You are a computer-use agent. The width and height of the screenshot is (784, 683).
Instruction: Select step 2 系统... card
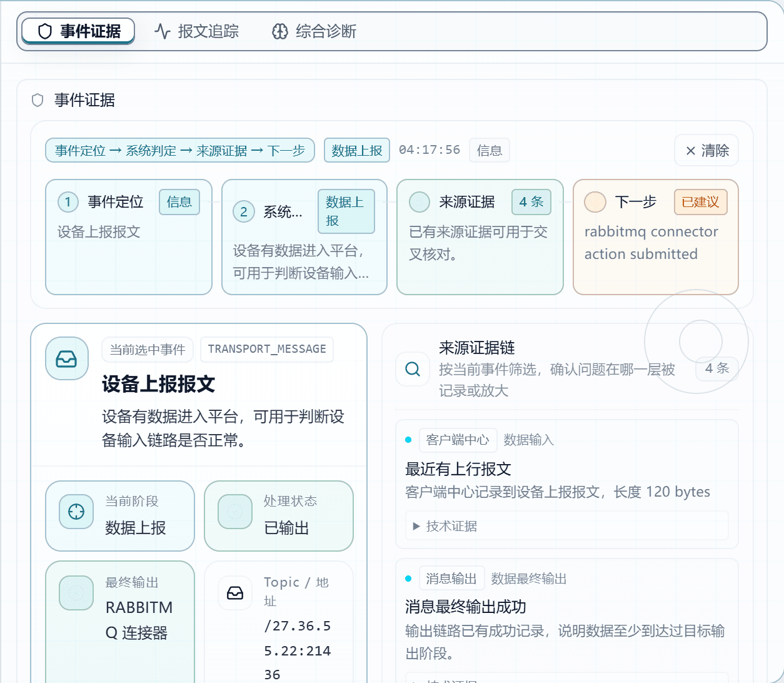(x=304, y=237)
